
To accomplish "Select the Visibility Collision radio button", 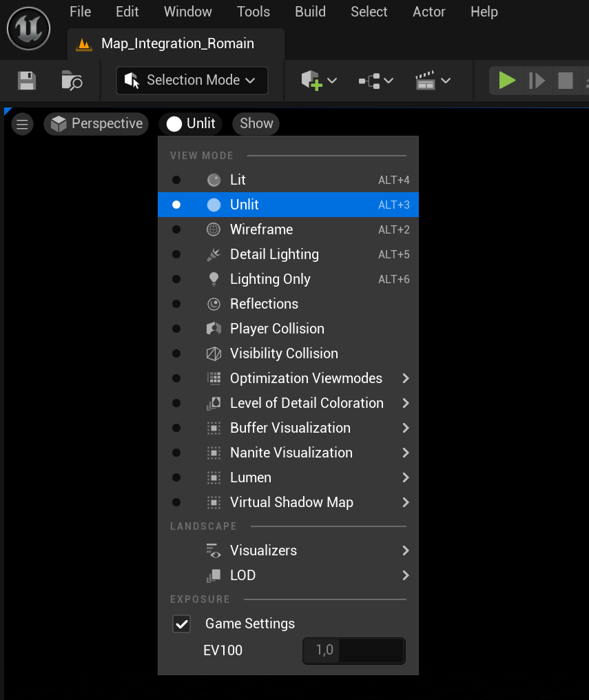I will [176, 353].
